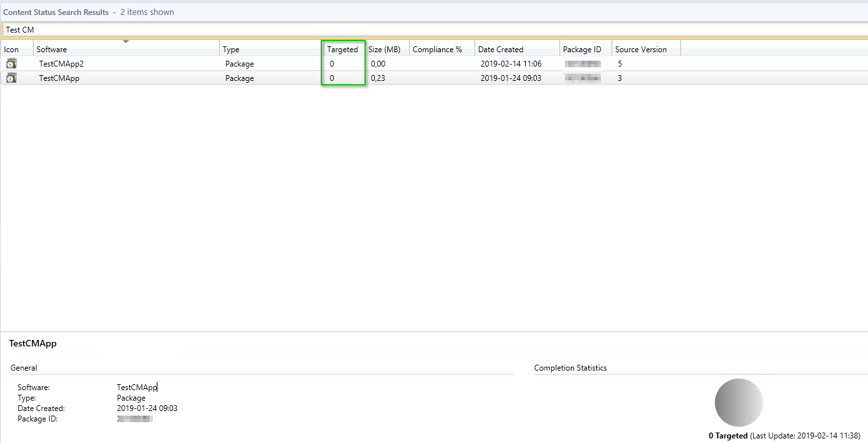Sort by the Type column header
The width and height of the screenshot is (868, 443).
coord(231,50)
